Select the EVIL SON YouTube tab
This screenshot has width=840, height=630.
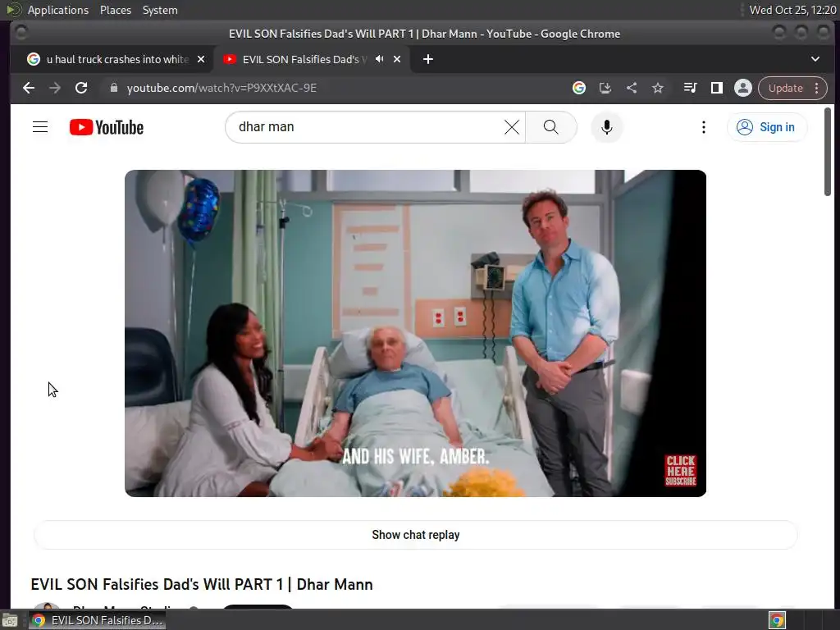pyautogui.click(x=304, y=59)
